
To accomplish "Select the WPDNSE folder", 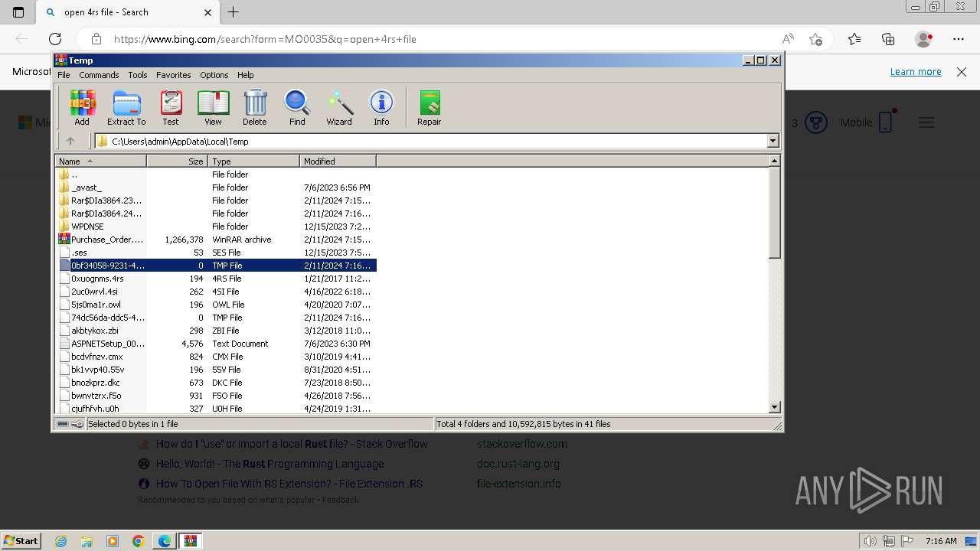I will [216, 227].
